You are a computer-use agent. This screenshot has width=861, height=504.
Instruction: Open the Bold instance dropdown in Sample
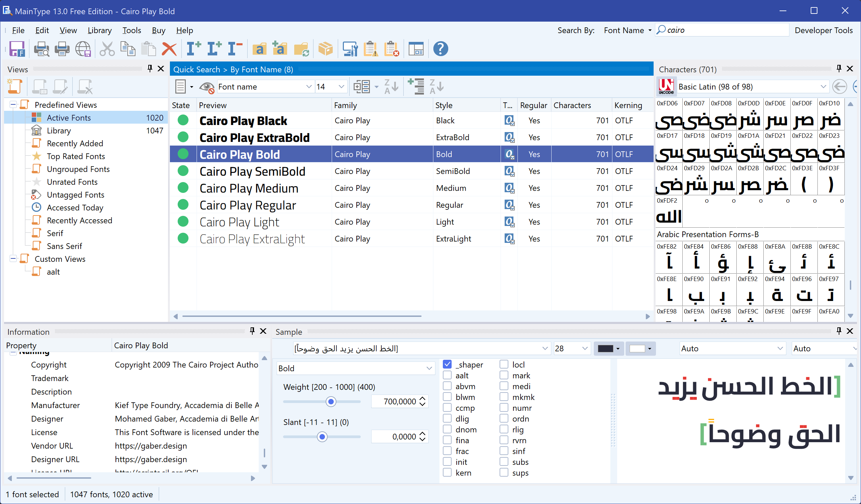tap(429, 368)
